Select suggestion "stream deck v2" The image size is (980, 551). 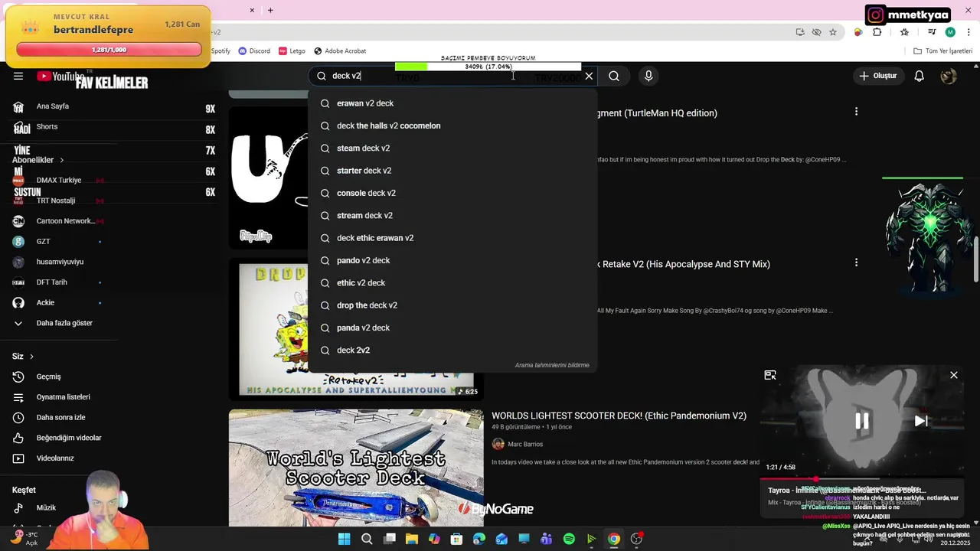(x=452, y=215)
